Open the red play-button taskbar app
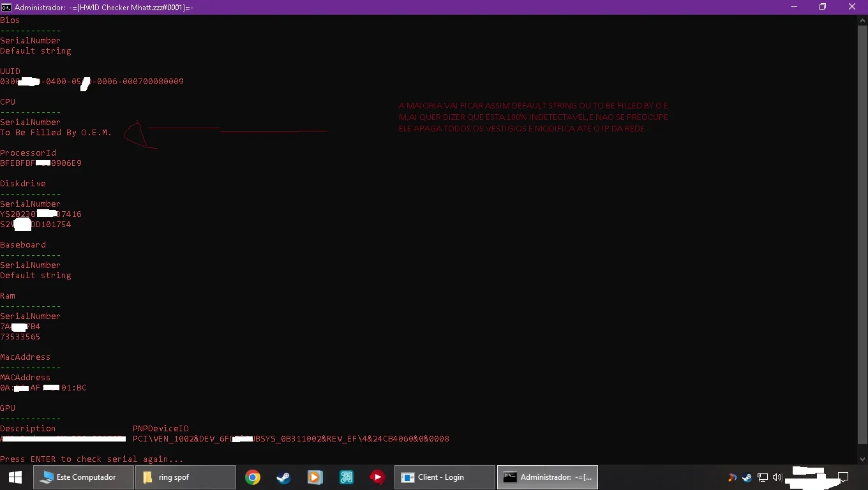This screenshot has width=868, height=490. pos(377,477)
